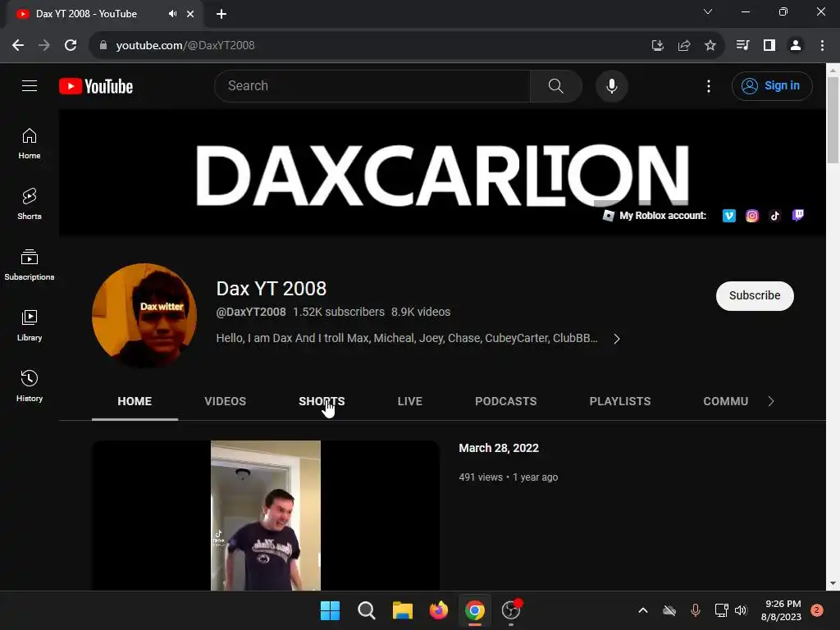Click the share page icon
840x630 pixels.
[683, 46]
